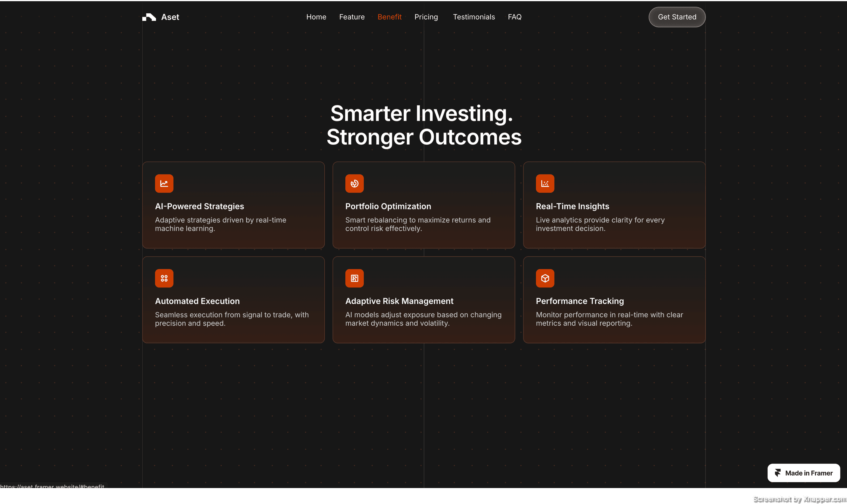
Task: Click the Portfolio Optimization pie icon
Action: coord(354,183)
